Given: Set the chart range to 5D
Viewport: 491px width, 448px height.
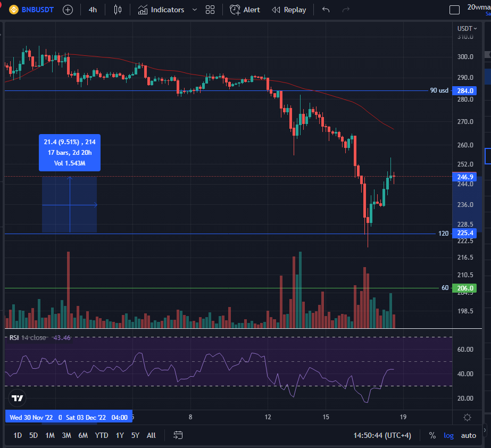Looking at the screenshot, I should tap(34, 435).
